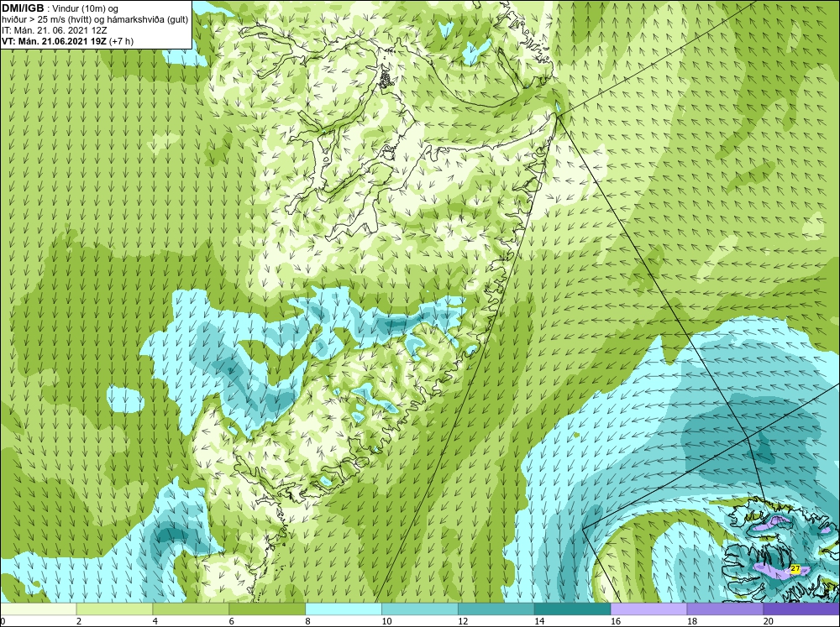Click the scale label 16

(x=616, y=621)
